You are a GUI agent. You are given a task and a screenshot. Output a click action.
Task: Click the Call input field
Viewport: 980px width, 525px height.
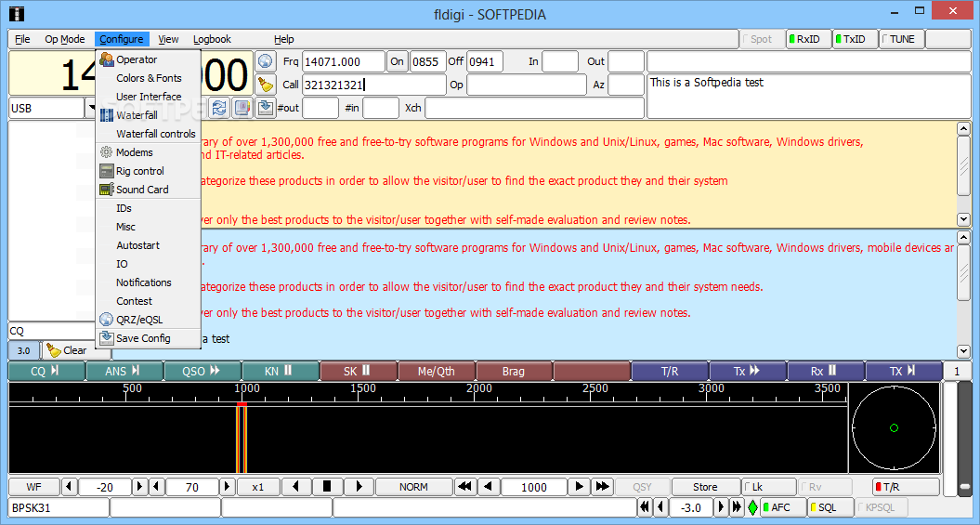click(373, 85)
